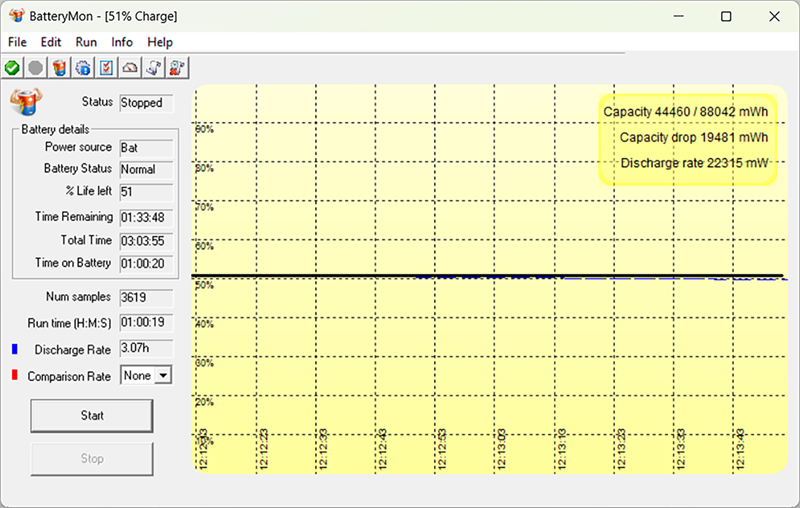Click the Start button
Image resolution: width=800 pixels, height=508 pixels.
[x=92, y=416]
